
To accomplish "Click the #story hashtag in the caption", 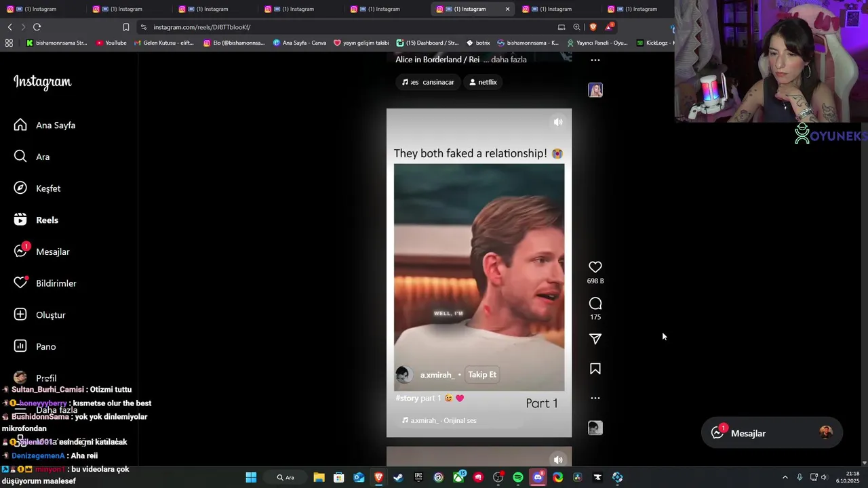I will (x=407, y=399).
